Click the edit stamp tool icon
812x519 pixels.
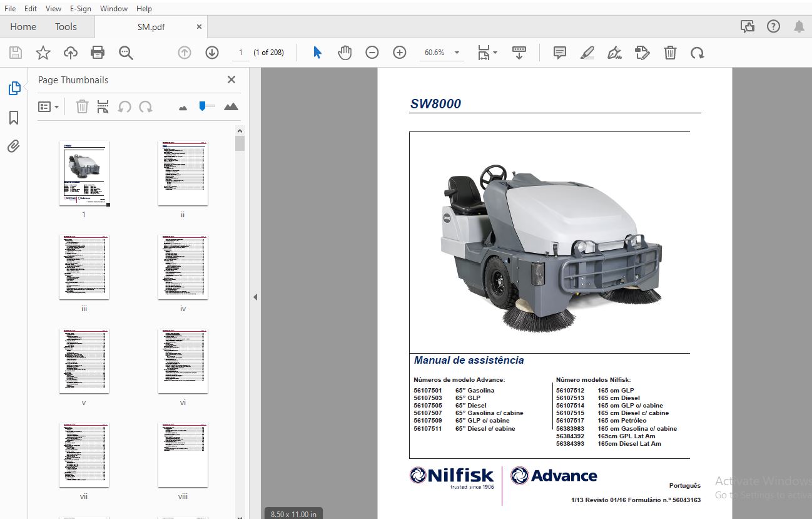tap(642, 53)
